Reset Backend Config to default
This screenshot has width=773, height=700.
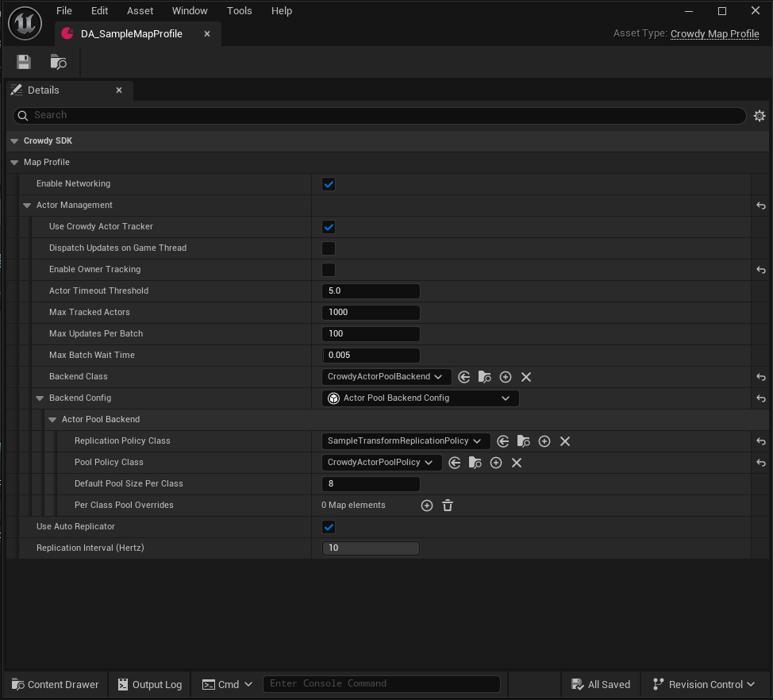pos(761,398)
